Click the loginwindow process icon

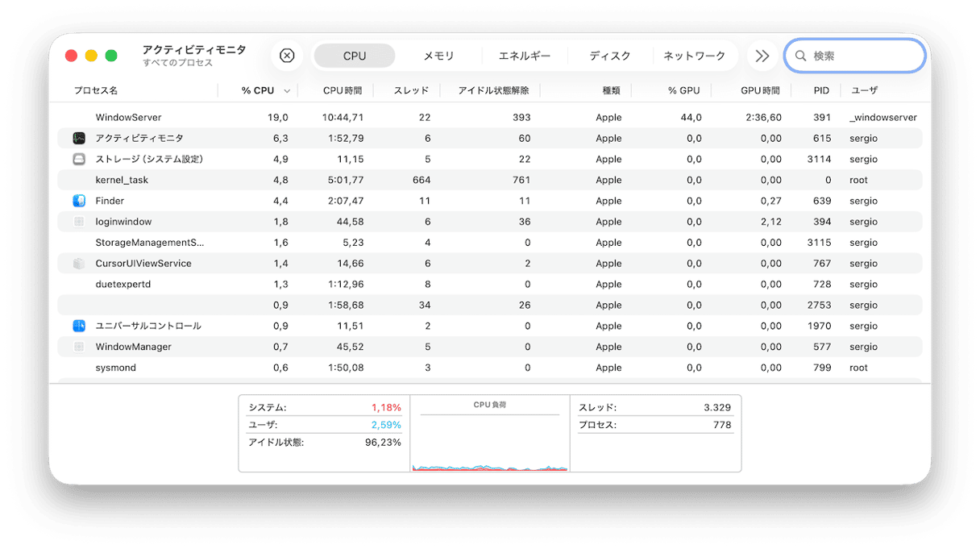pos(79,222)
